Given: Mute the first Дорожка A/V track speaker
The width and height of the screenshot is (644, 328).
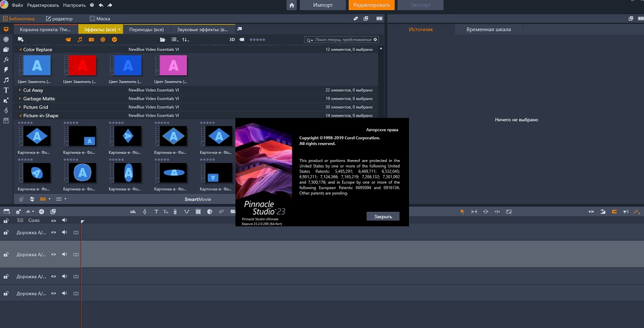Looking at the screenshot, I should (x=64, y=232).
